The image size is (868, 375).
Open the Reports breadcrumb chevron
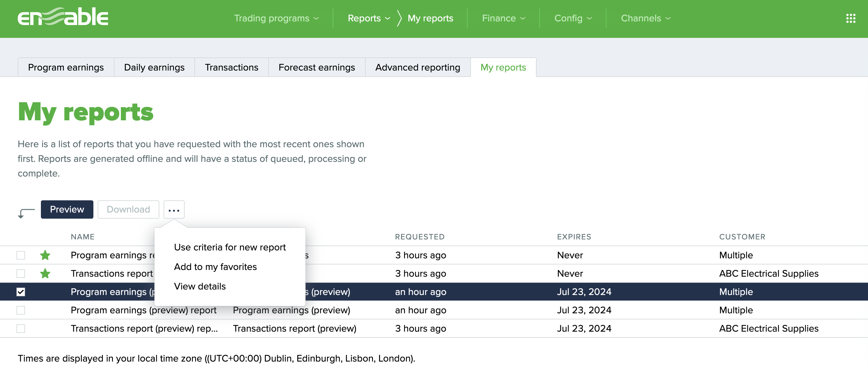point(388,19)
